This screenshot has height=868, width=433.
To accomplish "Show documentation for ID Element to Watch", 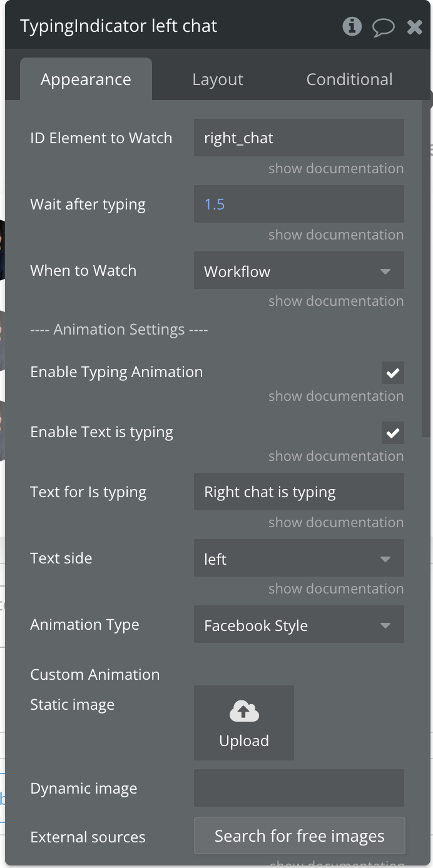I will tap(336, 169).
